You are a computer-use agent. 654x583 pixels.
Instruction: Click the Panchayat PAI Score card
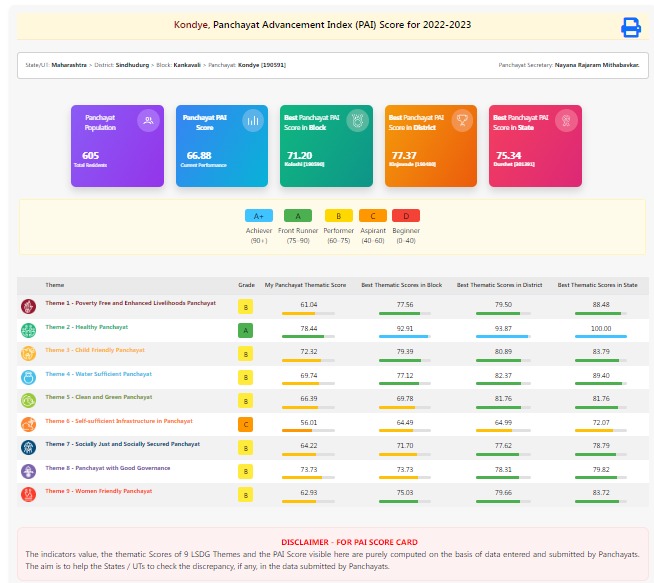coord(221,146)
